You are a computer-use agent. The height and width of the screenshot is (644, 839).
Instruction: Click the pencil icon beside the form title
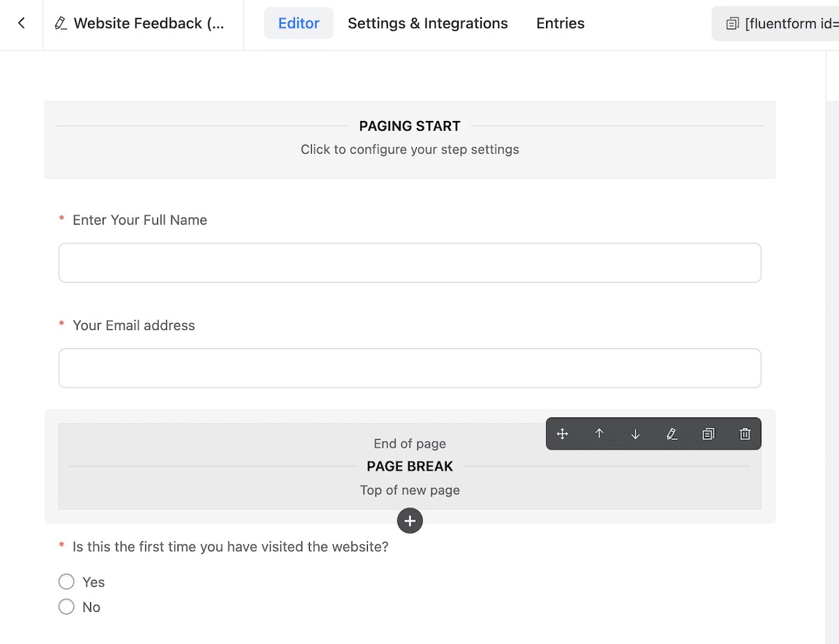point(62,24)
